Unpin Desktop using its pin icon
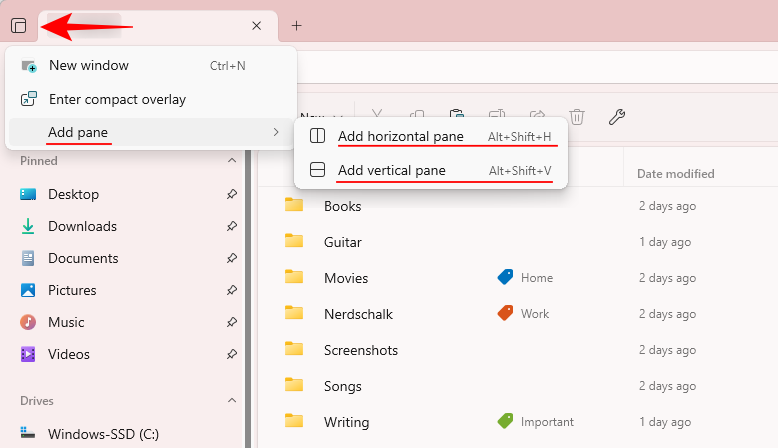This screenshot has width=778, height=448. coord(232,194)
